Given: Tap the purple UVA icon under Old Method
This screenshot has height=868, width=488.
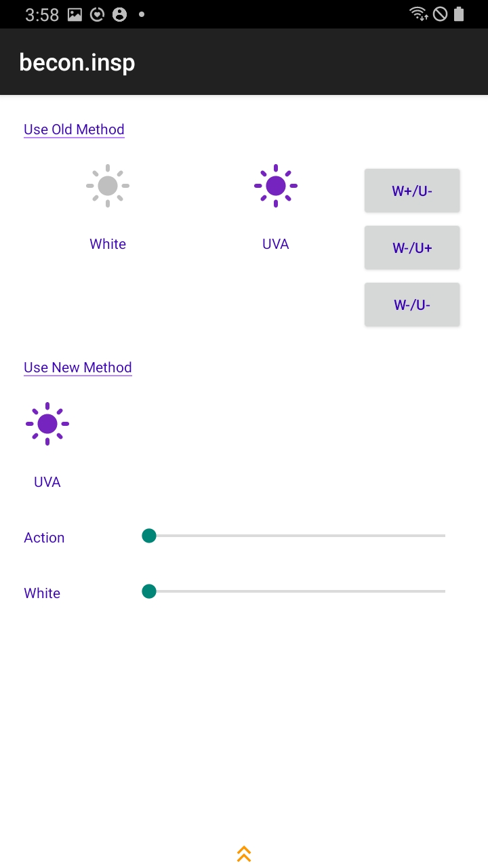Looking at the screenshot, I should pyautogui.click(x=276, y=186).
